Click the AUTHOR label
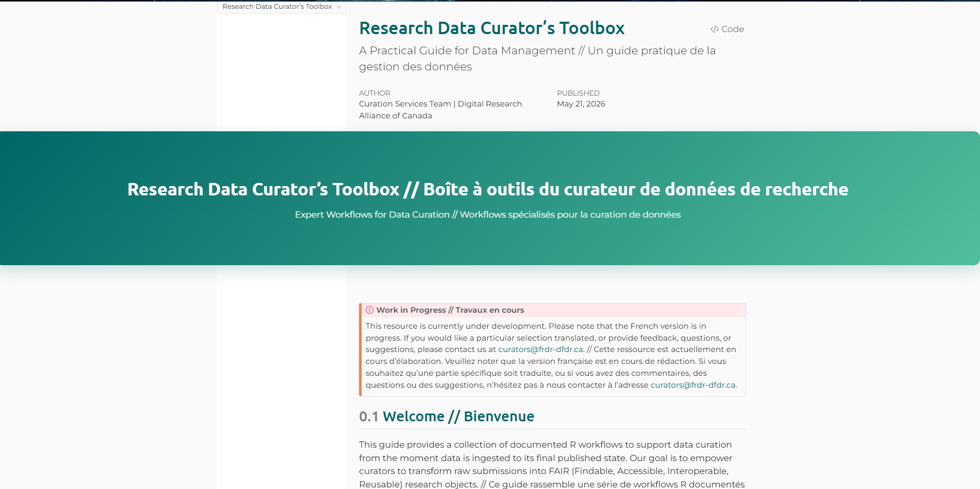980x489 pixels. (375, 93)
